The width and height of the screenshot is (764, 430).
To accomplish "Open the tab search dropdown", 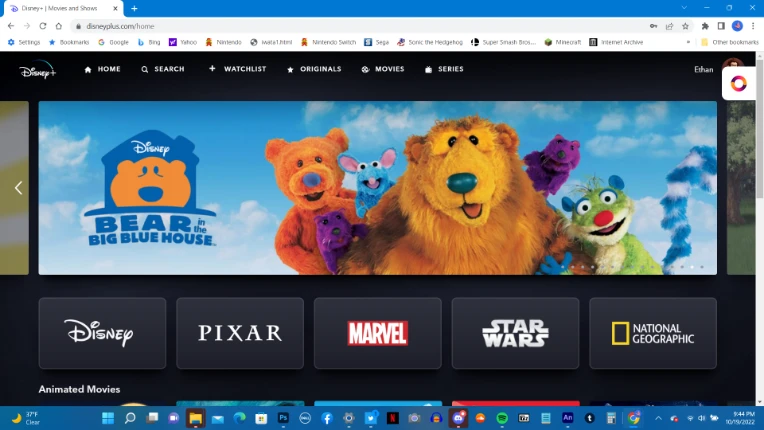I will pos(684,8).
